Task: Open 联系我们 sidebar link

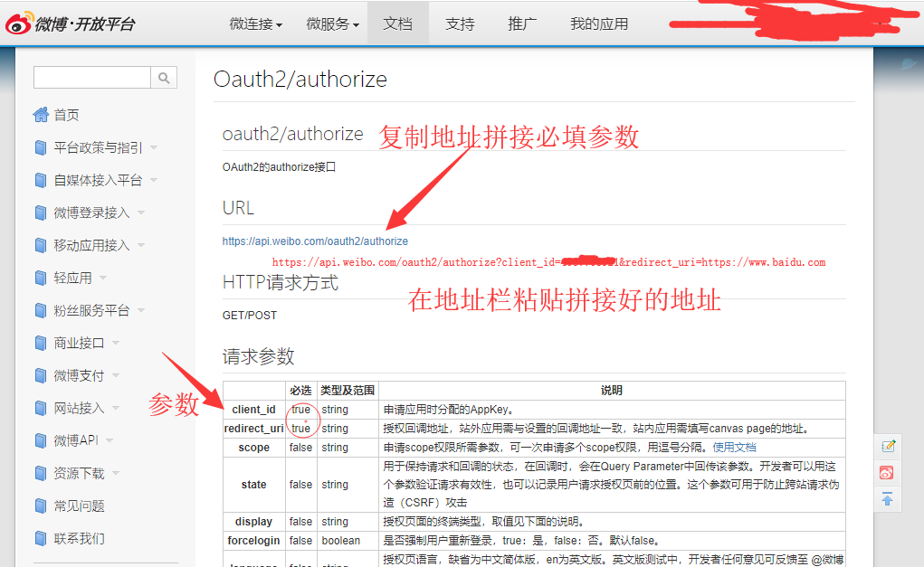Action: point(79,538)
